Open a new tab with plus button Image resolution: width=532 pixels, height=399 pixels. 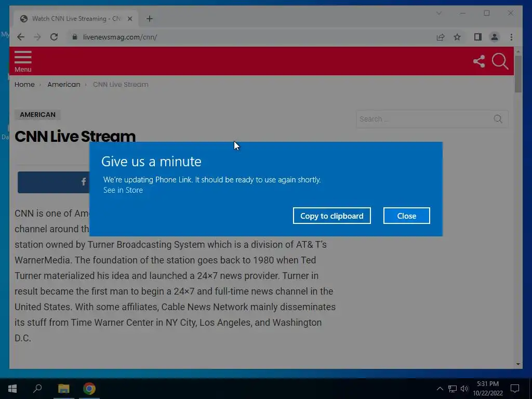[x=150, y=19]
